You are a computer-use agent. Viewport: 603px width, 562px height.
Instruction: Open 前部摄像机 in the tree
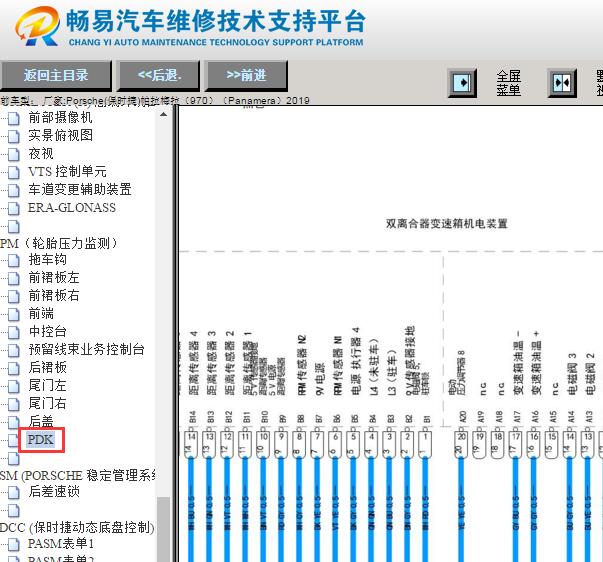[x=60, y=117]
